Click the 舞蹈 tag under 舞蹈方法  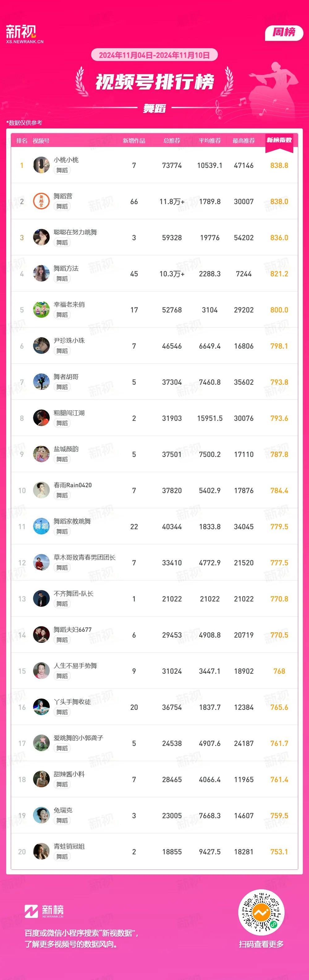click(x=62, y=279)
